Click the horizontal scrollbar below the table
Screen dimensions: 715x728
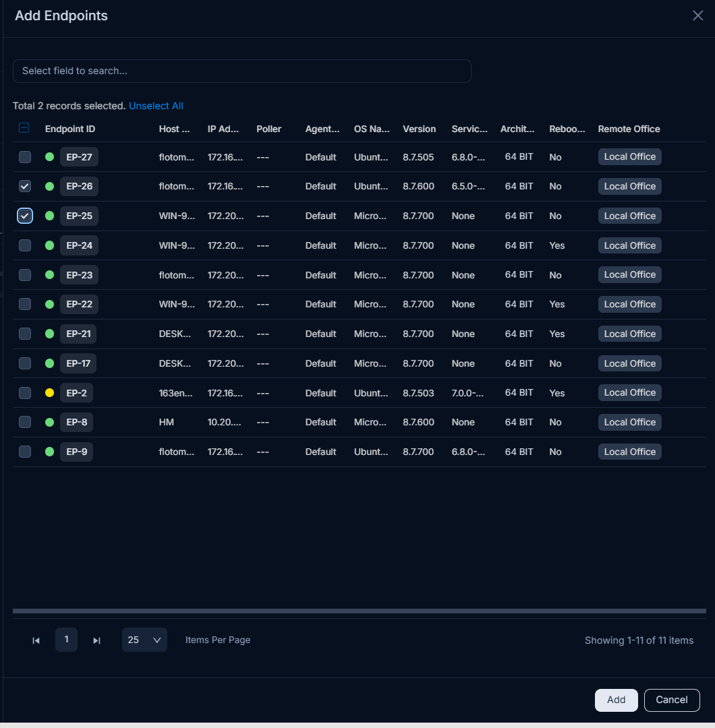[x=359, y=611]
